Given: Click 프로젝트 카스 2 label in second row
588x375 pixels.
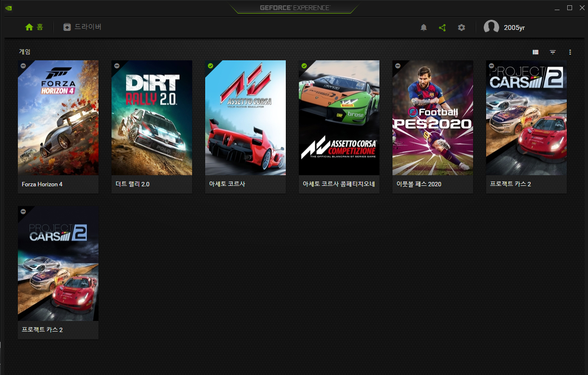Looking at the screenshot, I should coord(42,330).
